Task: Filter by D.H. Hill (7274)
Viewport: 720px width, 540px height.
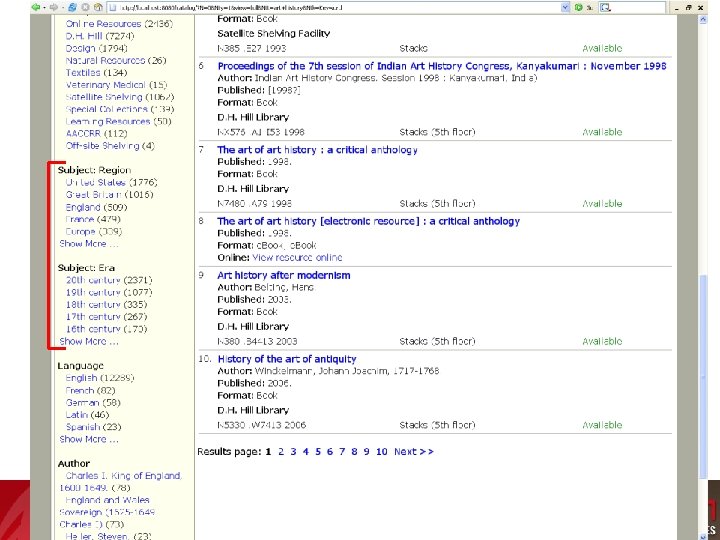Action: pos(100,36)
